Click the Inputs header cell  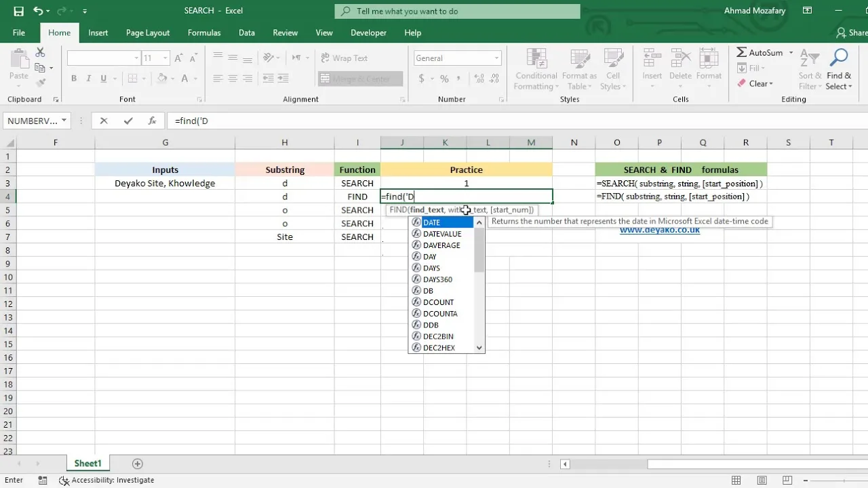(x=165, y=169)
